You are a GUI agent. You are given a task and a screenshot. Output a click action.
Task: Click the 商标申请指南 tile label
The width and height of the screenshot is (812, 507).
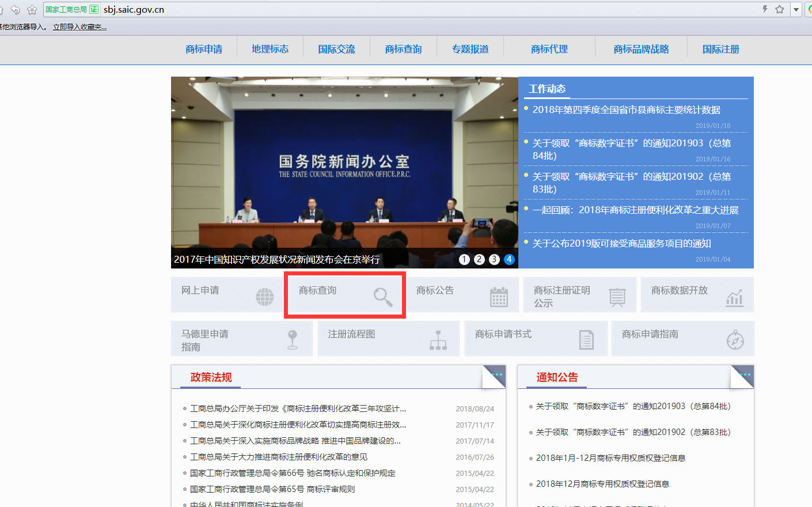point(650,334)
